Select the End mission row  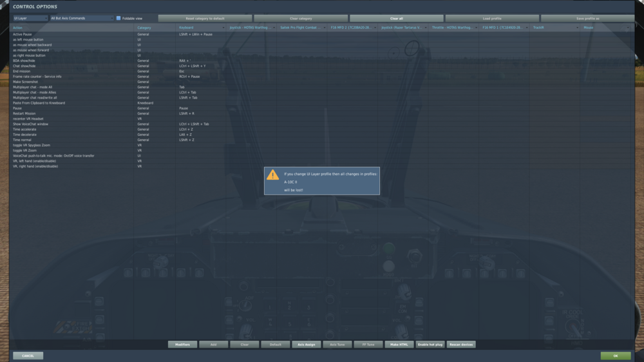321,71
